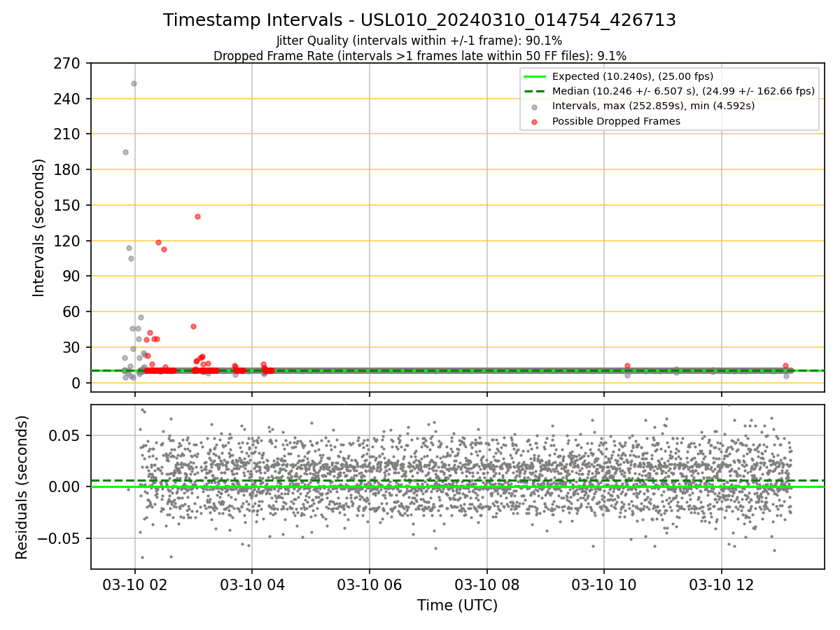Image resolution: width=840 pixels, height=630 pixels.
Task: Click the red dropped-frame point near 140 seconds
Action: (197, 216)
